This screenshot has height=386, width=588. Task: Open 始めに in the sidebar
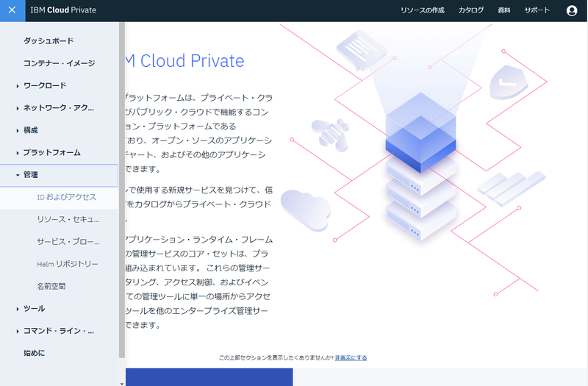click(x=34, y=353)
